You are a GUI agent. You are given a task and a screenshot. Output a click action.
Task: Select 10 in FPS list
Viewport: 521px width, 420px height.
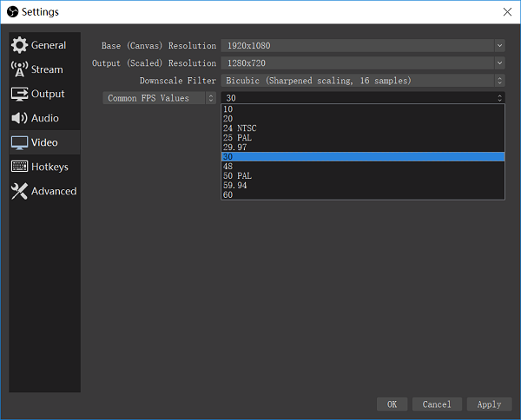363,109
